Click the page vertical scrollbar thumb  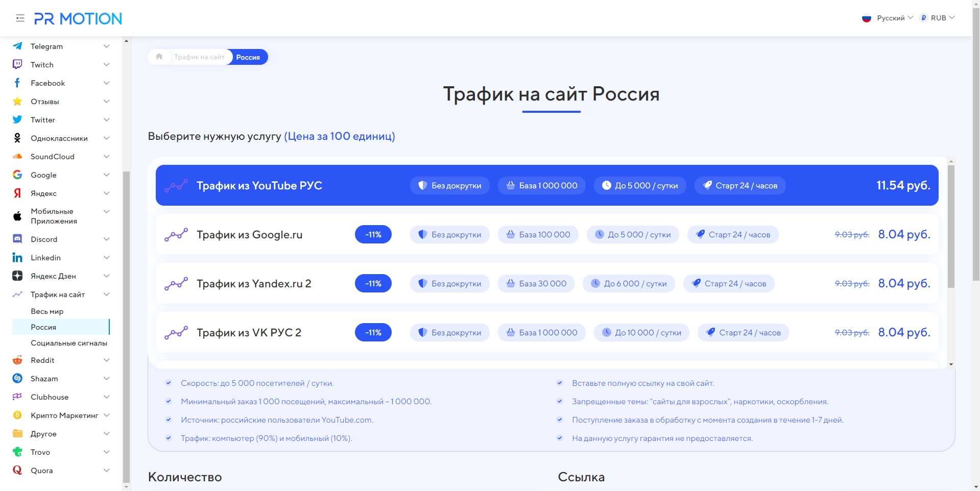(x=976, y=143)
